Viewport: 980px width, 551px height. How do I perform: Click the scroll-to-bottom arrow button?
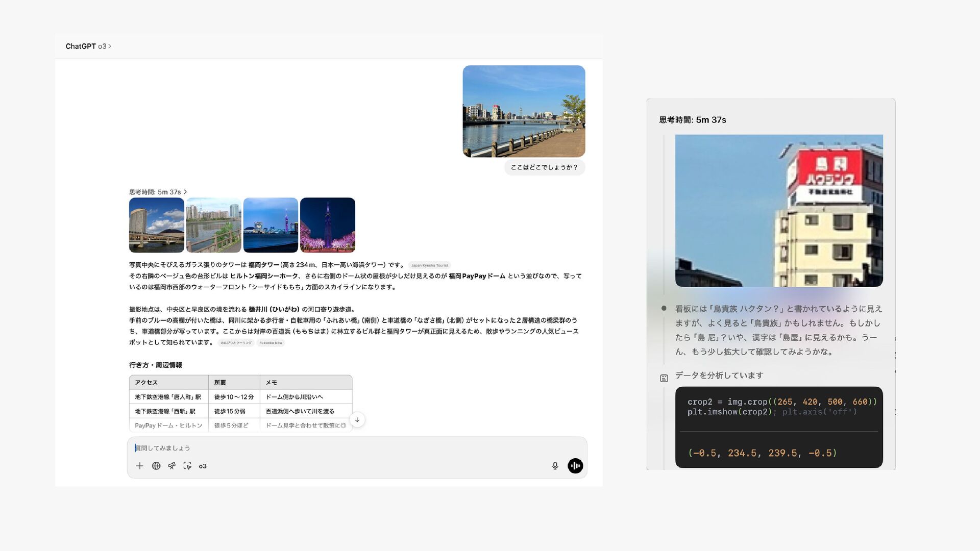click(x=357, y=420)
